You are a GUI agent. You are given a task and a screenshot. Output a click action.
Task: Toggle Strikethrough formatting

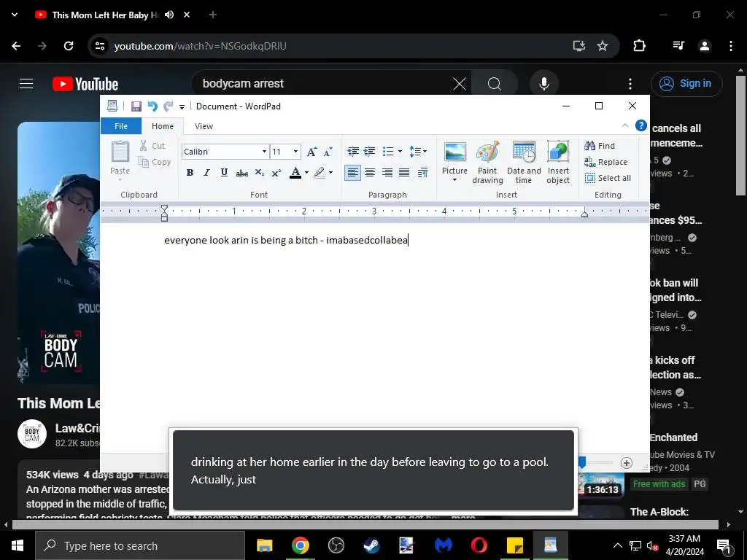pyautogui.click(x=241, y=173)
